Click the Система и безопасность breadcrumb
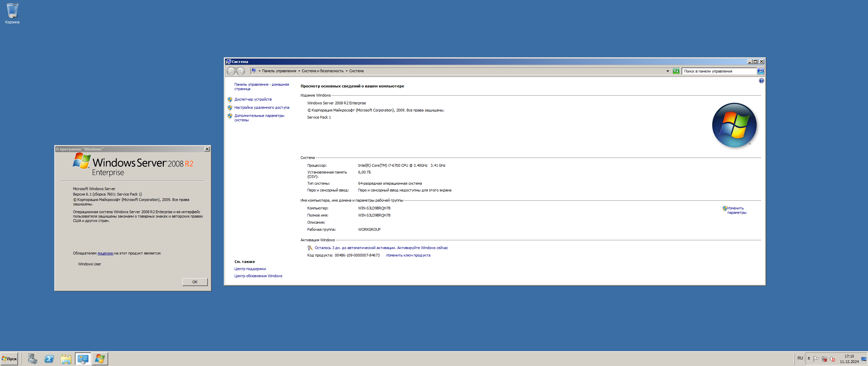This screenshot has width=868, height=366. coord(322,71)
